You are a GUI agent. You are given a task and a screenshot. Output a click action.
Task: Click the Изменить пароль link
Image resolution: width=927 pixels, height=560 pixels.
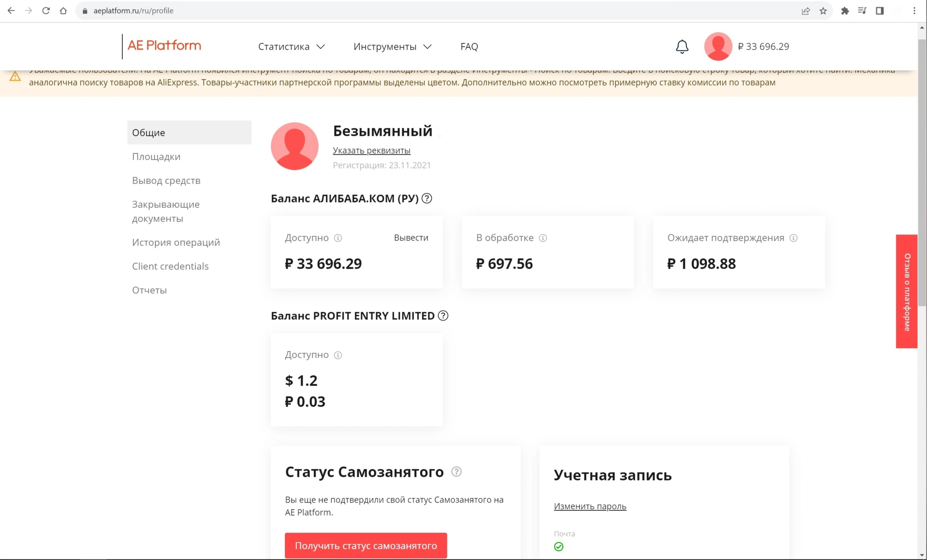590,506
